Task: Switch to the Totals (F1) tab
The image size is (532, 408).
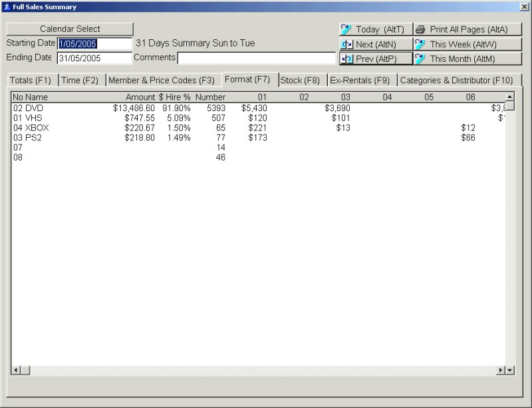Action: [31, 81]
